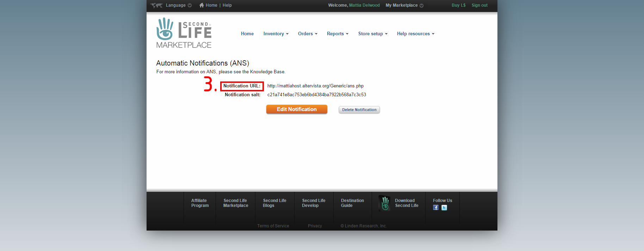This screenshot has width=644, height=251.
Task: Click the Edit Notification button
Action: (x=297, y=109)
